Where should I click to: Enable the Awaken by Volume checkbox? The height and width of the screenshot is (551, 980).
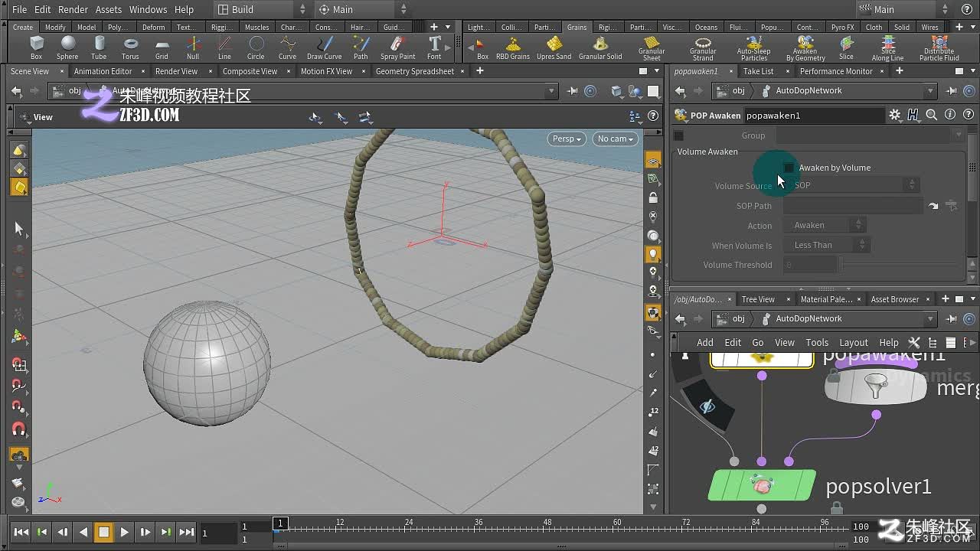point(789,168)
